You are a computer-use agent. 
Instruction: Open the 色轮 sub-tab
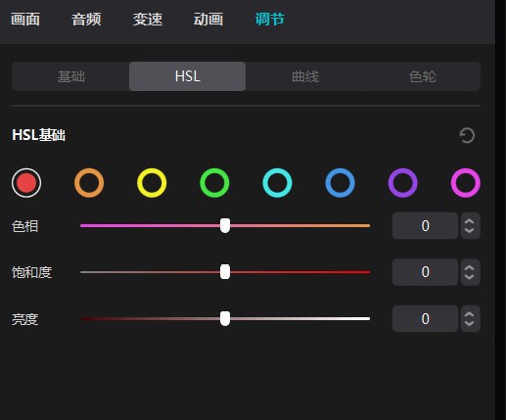422,76
